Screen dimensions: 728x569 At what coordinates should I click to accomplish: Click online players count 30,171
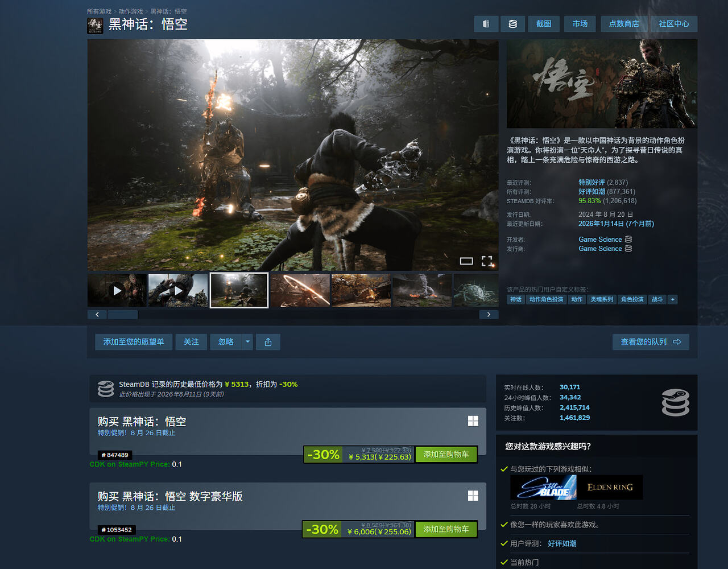tap(570, 387)
